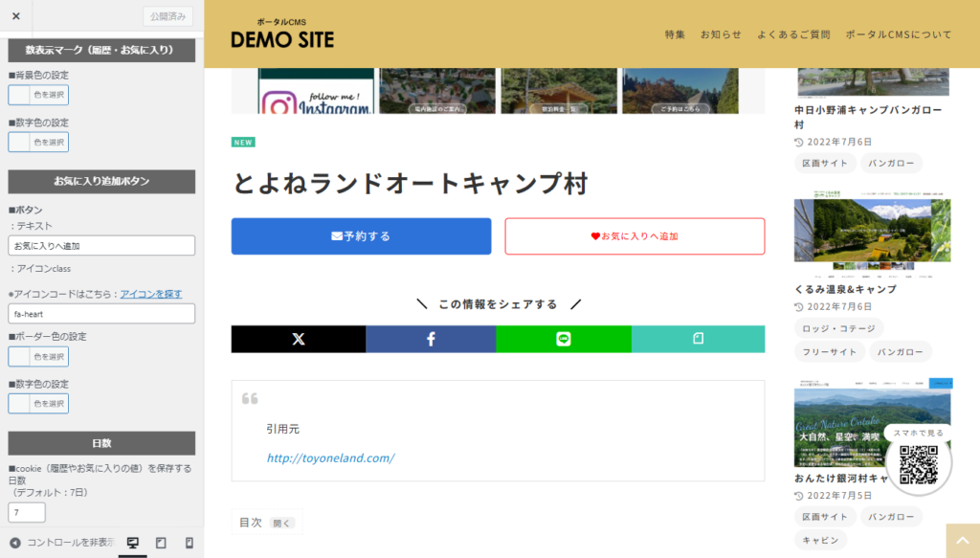Open the 特集 menu item

675,34
